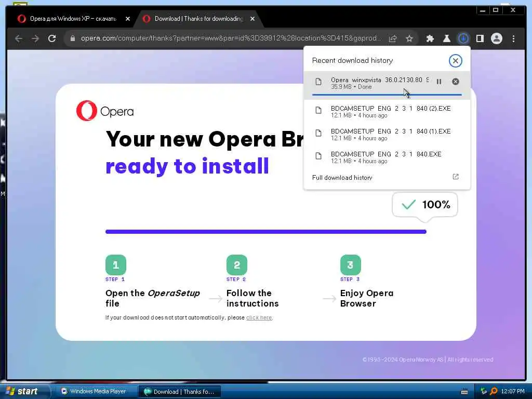Click 'Enjoy Opera Browser' text

pyautogui.click(x=367, y=298)
